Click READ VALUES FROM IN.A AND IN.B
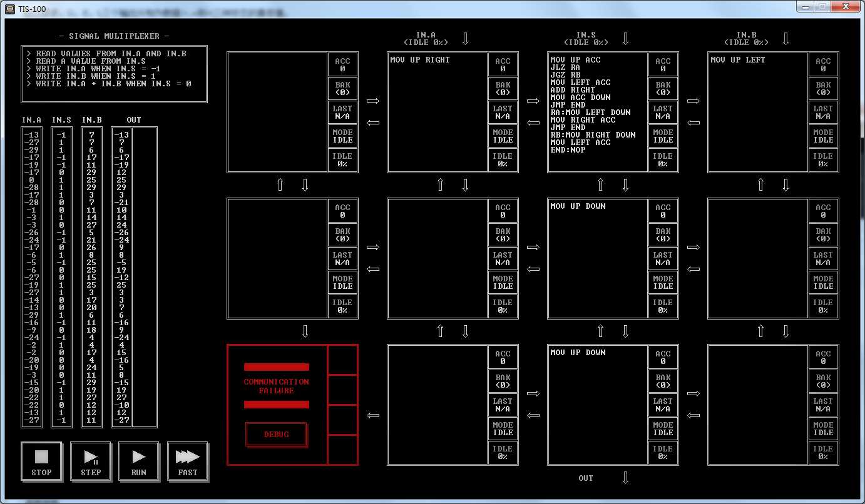Viewport: 865px width, 504px height. (106, 54)
